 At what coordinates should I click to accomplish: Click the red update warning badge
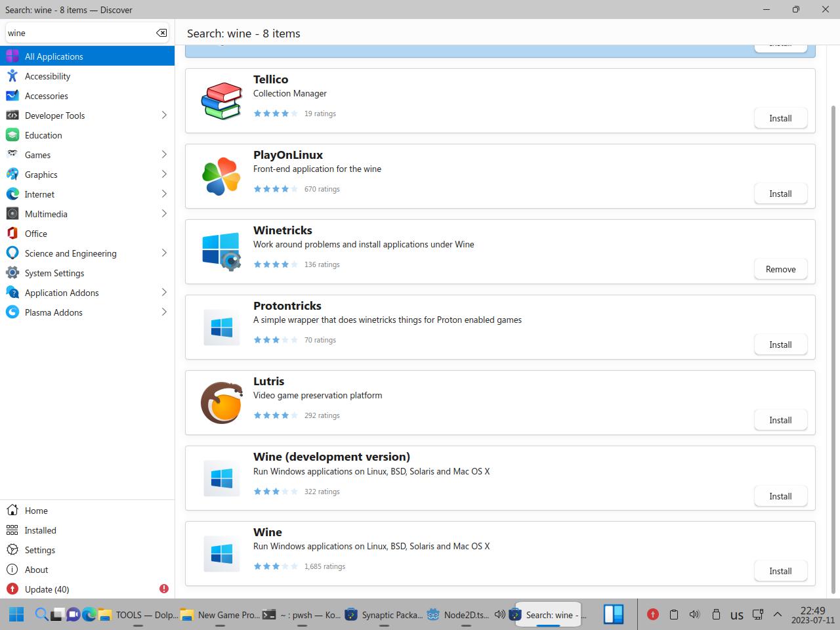click(164, 589)
